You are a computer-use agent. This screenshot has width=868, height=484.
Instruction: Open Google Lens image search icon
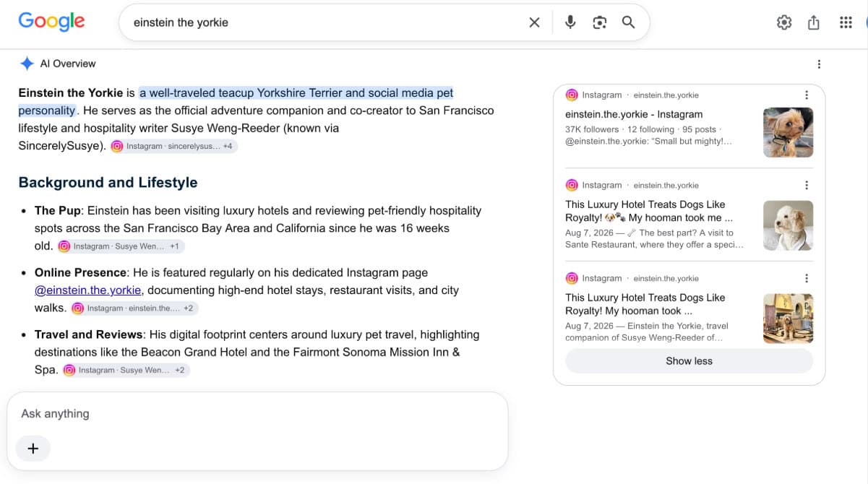point(599,22)
